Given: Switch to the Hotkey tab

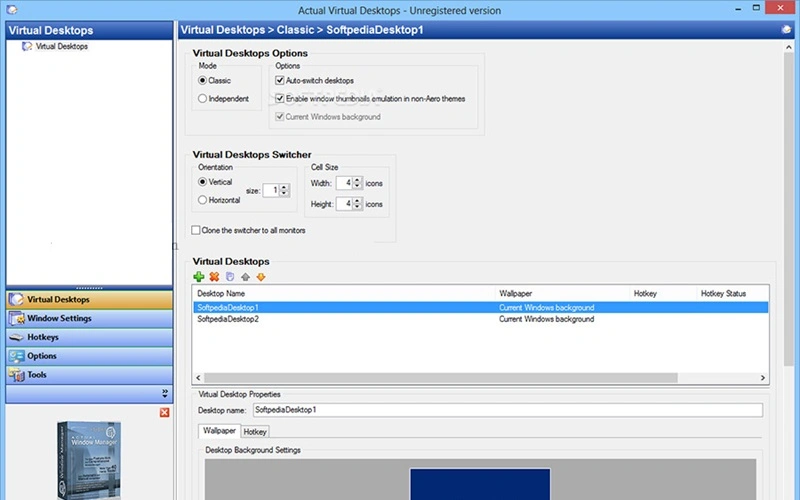Looking at the screenshot, I should tap(255, 432).
